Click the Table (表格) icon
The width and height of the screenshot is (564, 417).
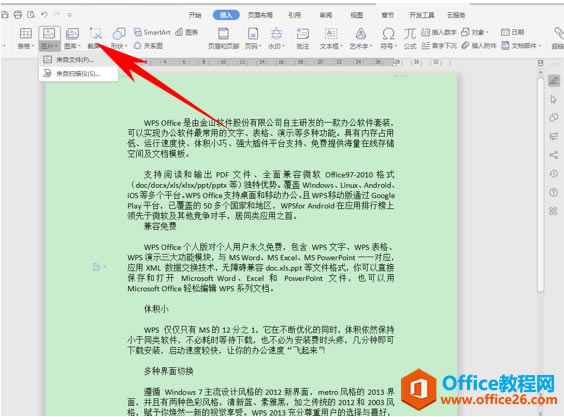(x=26, y=33)
